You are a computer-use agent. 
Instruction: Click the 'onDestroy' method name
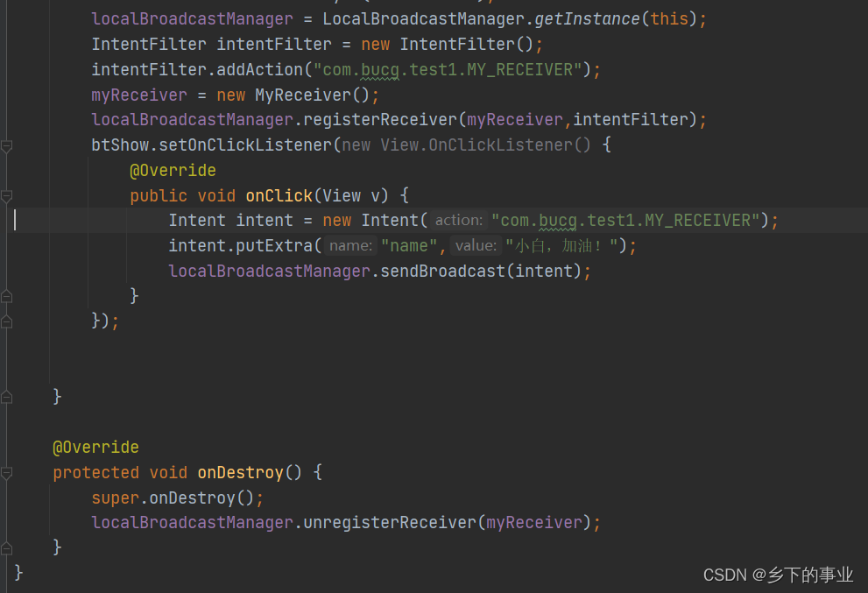240,472
